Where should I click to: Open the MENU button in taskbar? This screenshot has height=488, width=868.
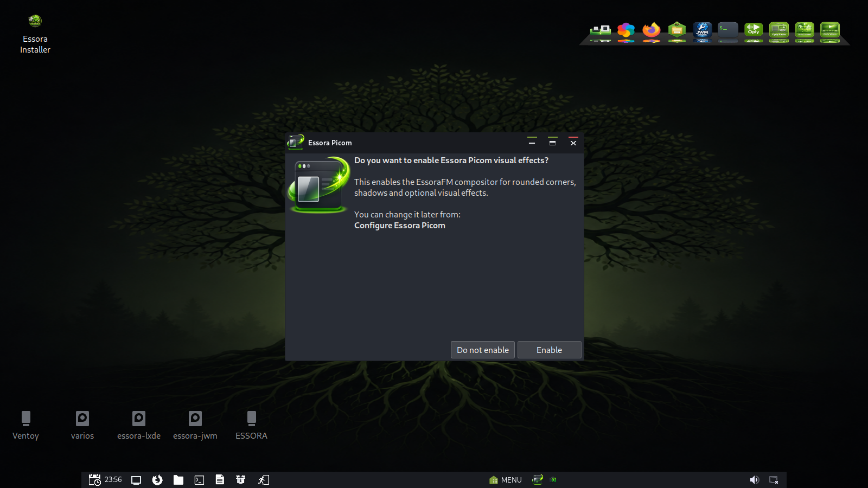click(506, 480)
